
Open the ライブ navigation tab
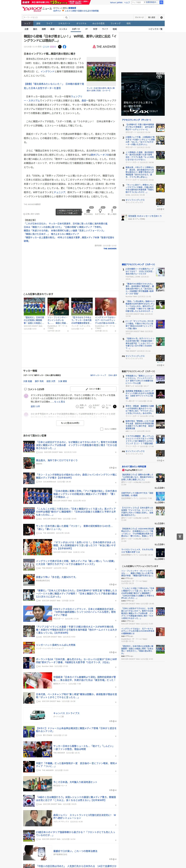pos(49,24)
